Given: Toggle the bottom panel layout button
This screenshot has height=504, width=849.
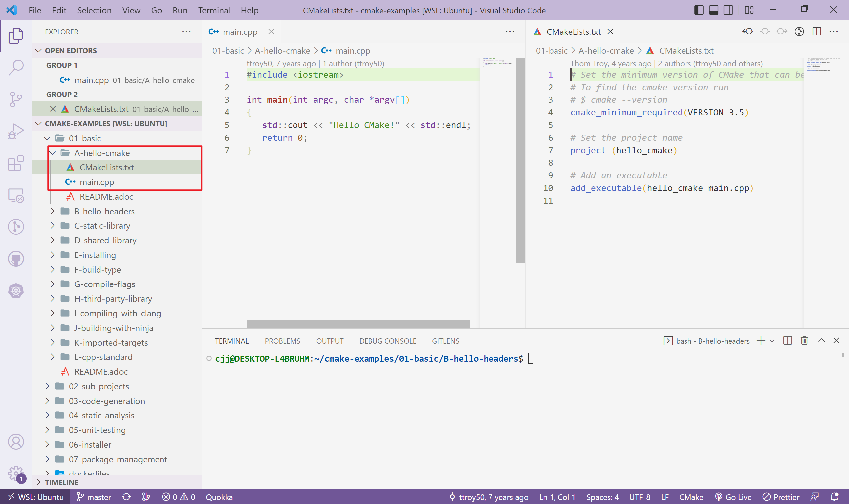Looking at the screenshot, I should 713,10.
